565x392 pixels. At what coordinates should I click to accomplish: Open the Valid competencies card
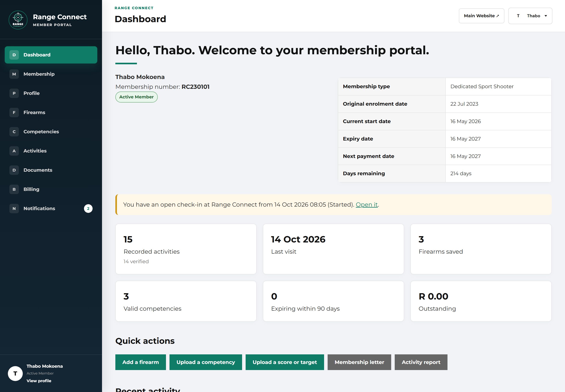pyautogui.click(x=186, y=301)
